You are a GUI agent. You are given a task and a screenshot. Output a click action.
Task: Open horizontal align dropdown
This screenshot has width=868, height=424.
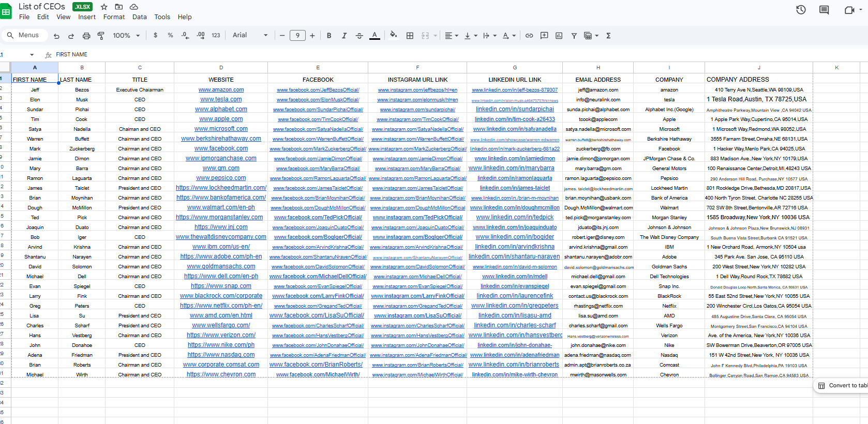[452, 36]
